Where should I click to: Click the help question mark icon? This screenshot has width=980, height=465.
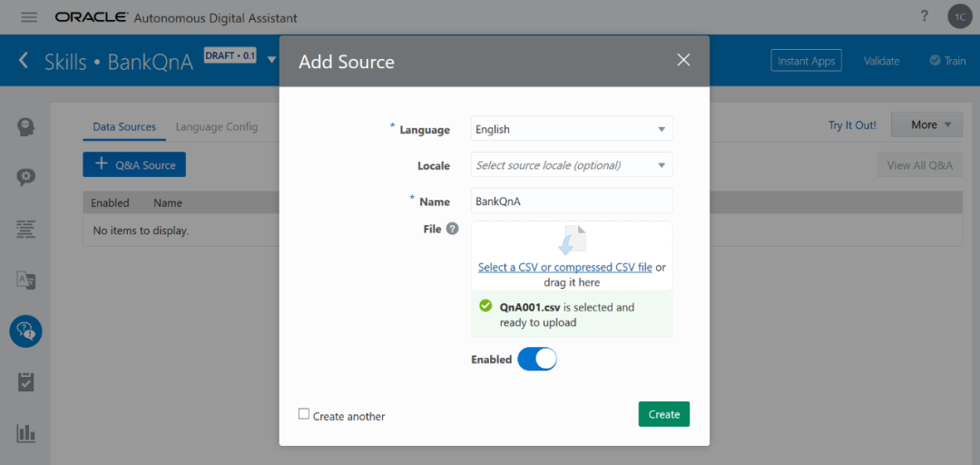pyautogui.click(x=925, y=16)
